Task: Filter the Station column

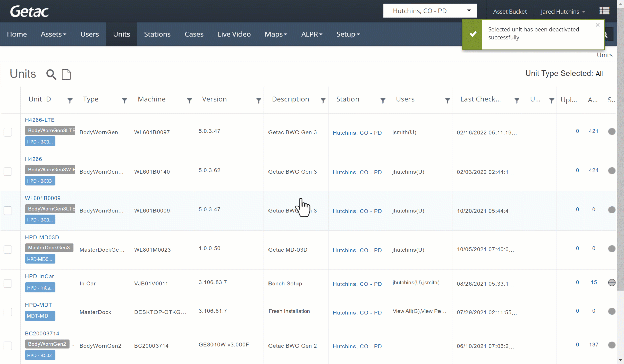Action: pyautogui.click(x=383, y=100)
